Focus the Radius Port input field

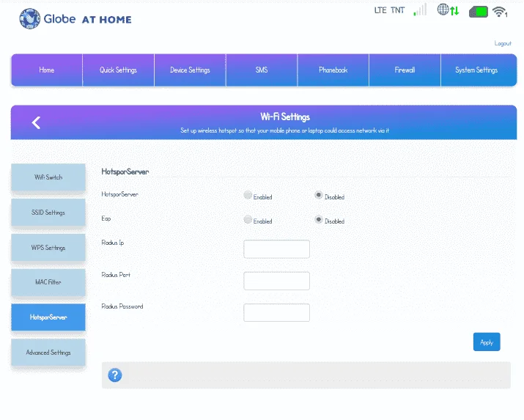coord(277,281)
